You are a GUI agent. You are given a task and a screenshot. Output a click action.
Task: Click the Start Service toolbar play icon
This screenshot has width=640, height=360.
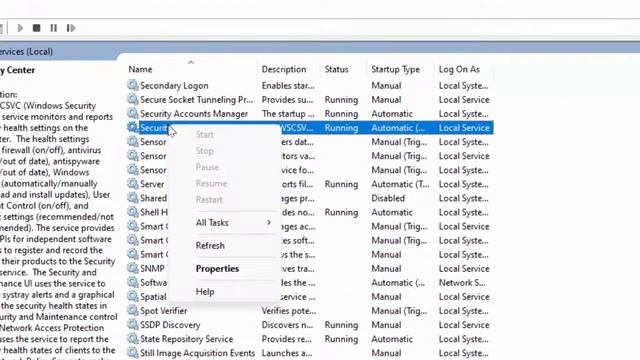pyautogui.click(x=20, y=28)
